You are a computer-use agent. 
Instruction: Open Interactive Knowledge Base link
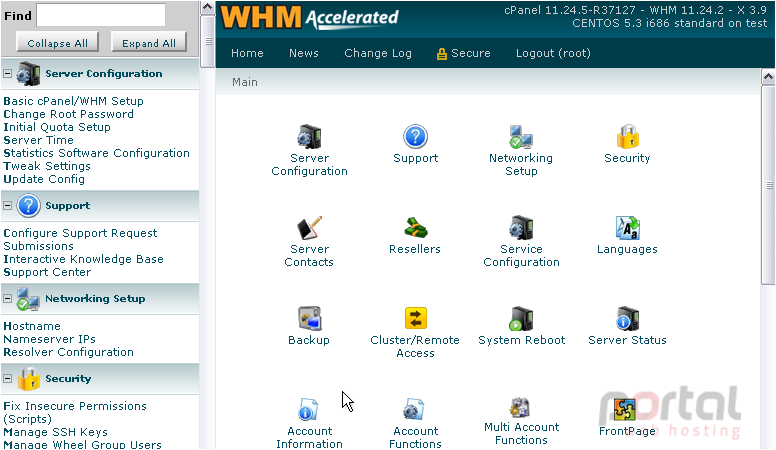click(83, 259)
